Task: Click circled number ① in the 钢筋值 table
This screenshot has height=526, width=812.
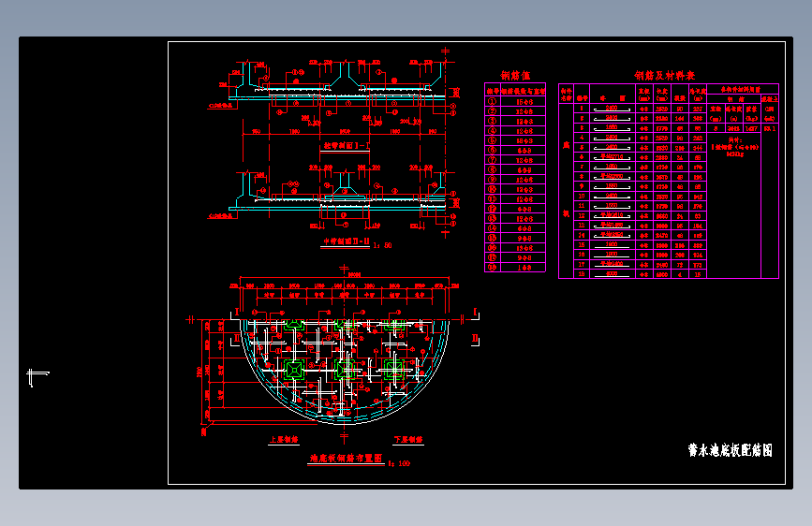Action: pos(492,101)
